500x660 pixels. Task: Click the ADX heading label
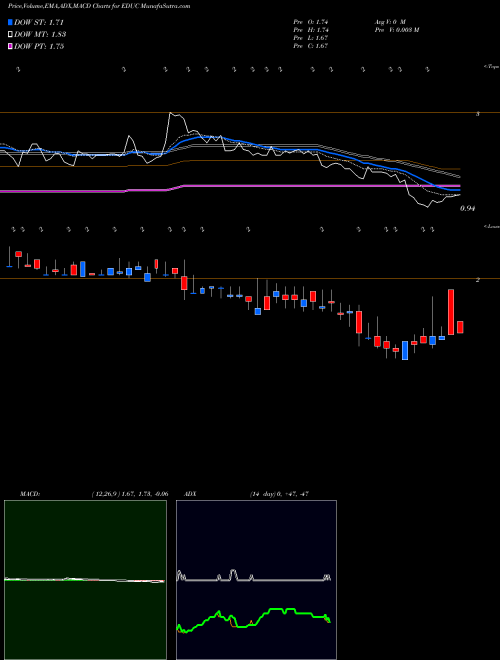point(191,494)
